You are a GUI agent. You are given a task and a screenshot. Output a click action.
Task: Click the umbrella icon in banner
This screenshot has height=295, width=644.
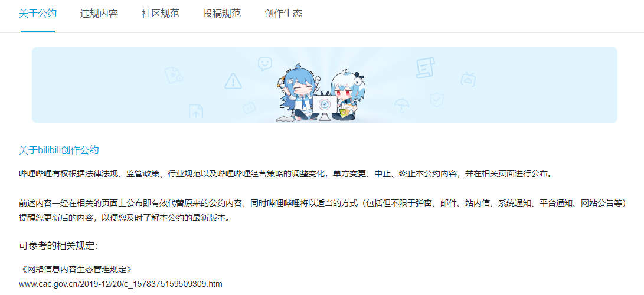[x=401, y=106]
